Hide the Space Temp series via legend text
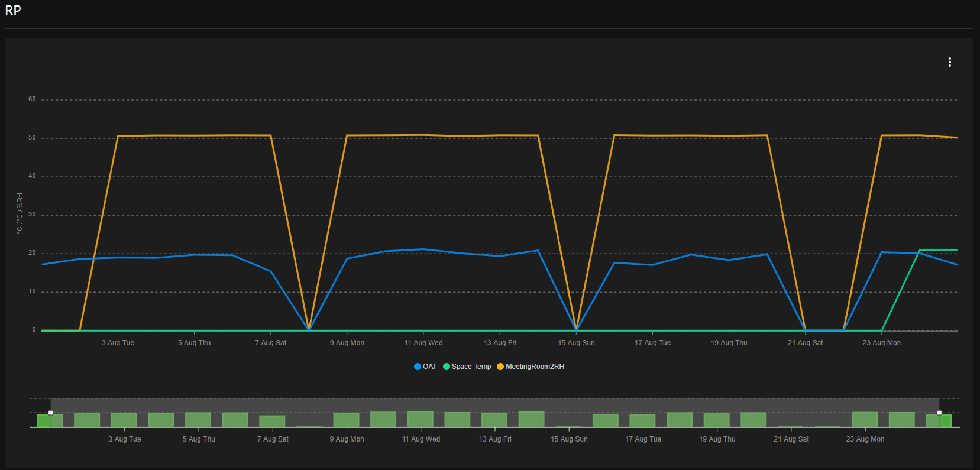This screenshot has height=470, width=980. [x=471, y=367]
